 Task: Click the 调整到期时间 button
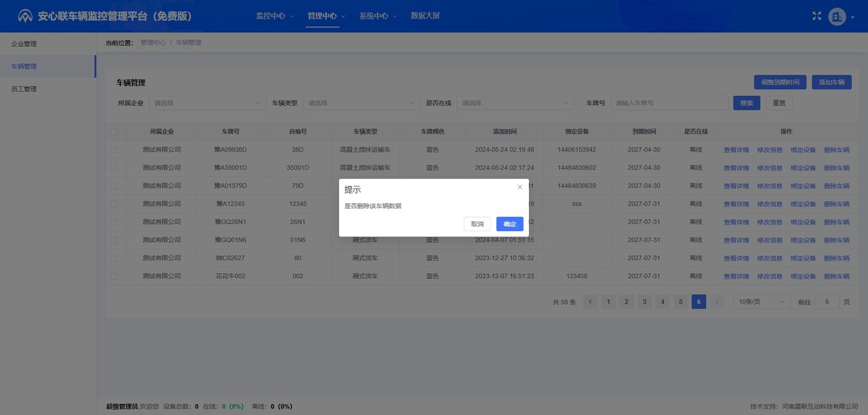(780, 82)
